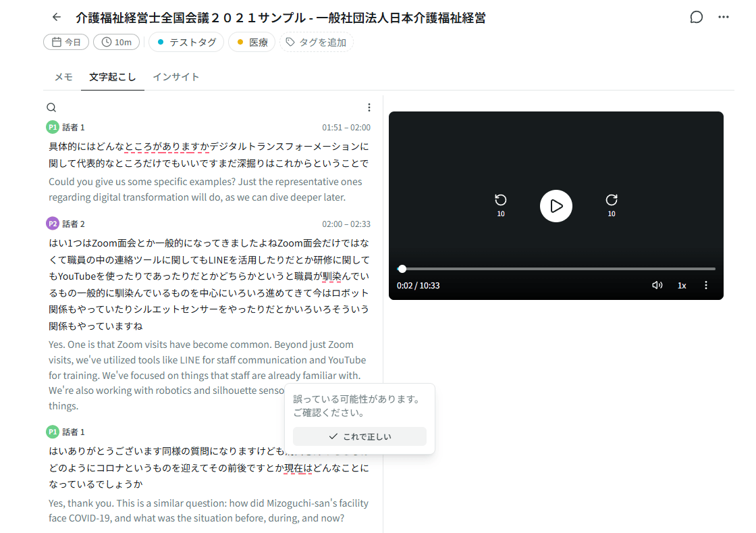
Task: Add a tag with タグを追加
Action: 317,43
